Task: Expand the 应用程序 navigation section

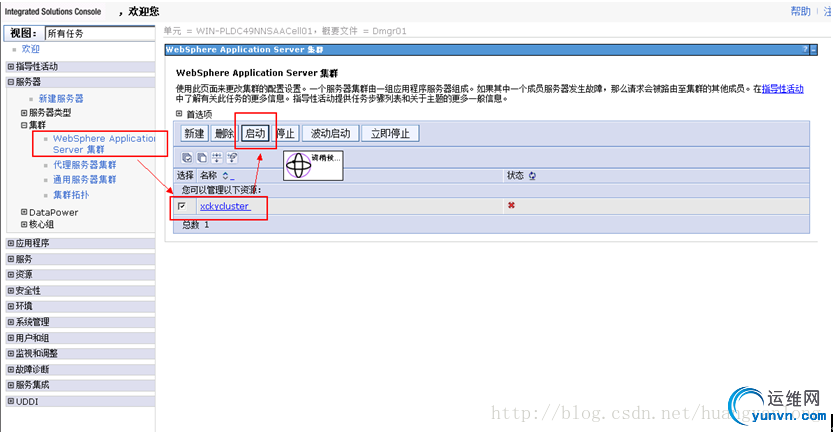Action: 11,243
